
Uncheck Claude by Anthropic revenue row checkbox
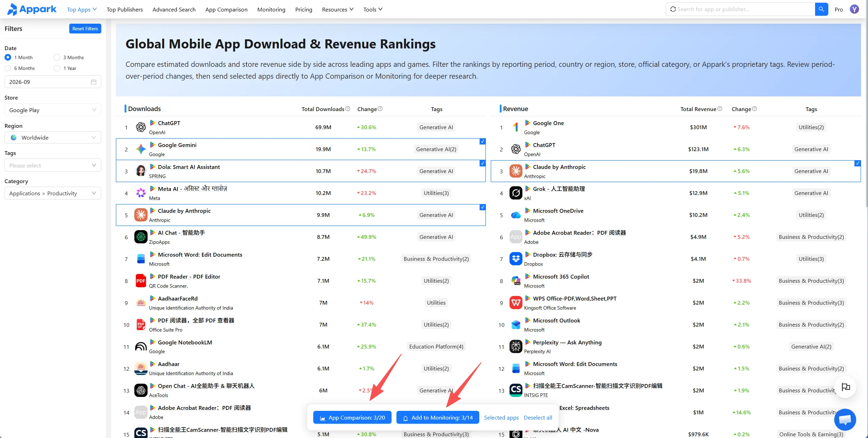click(x=858, y=163)
